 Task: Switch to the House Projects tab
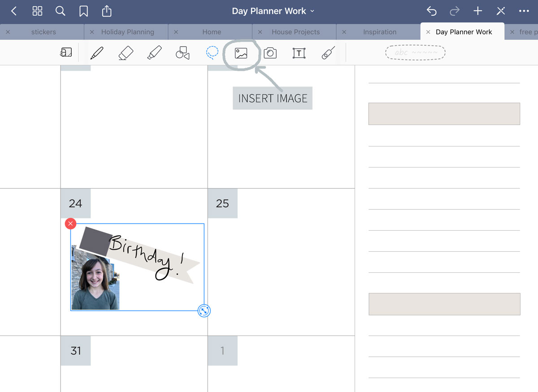pos(296,32)
